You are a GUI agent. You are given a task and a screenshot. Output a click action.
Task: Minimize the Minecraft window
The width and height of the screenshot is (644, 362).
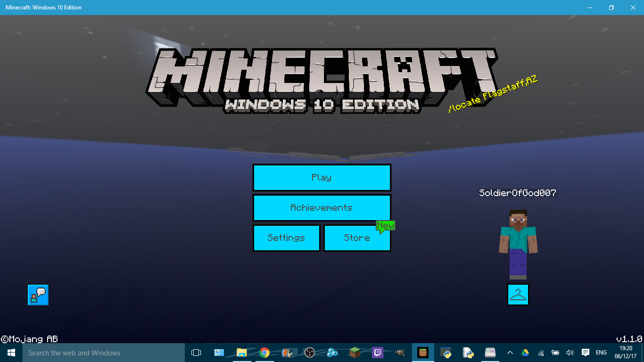click(590, 8)
